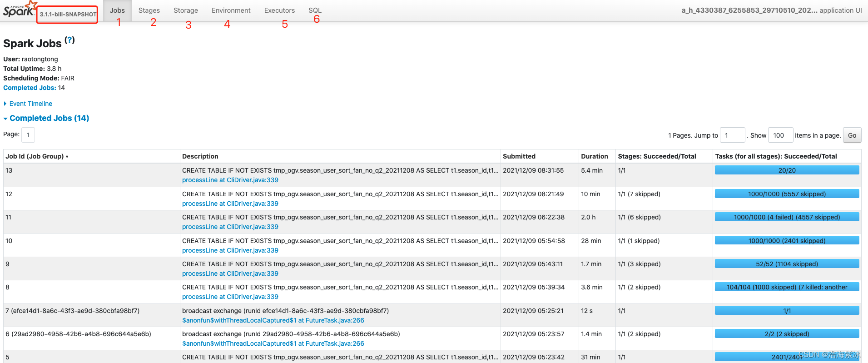This screenshot has height=363, width=868.
Task: Click submitted time 2021/12/09 06:22:38
Action: pos(534,217)
